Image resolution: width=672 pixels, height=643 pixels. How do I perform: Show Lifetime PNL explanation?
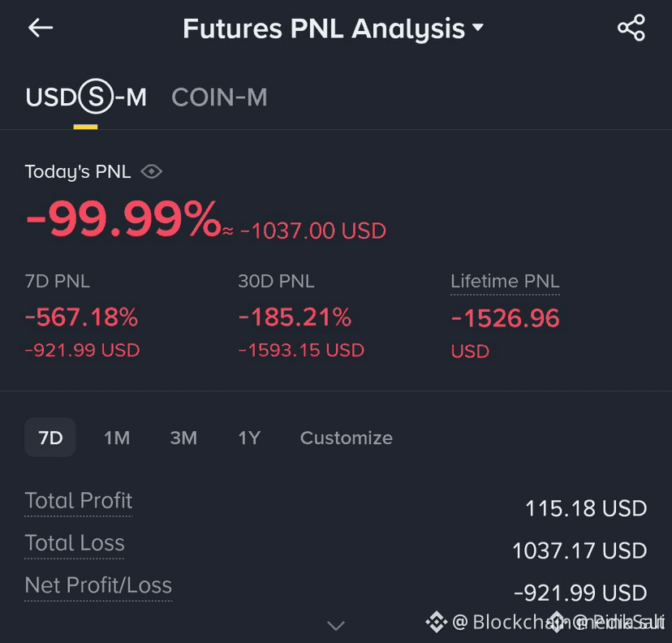coord(505,282)
